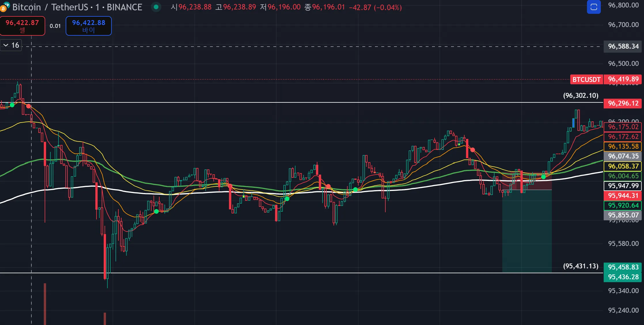The height and width of the screenshot is (325, 644).
Task: Click the yellow 96,058.37 indicator label
Action: pyautogui.click(x=623, y=166)
